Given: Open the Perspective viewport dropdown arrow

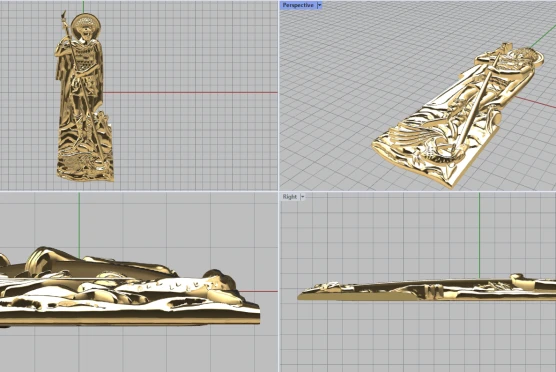Looking at the screenshot, I should pos(319,5).
